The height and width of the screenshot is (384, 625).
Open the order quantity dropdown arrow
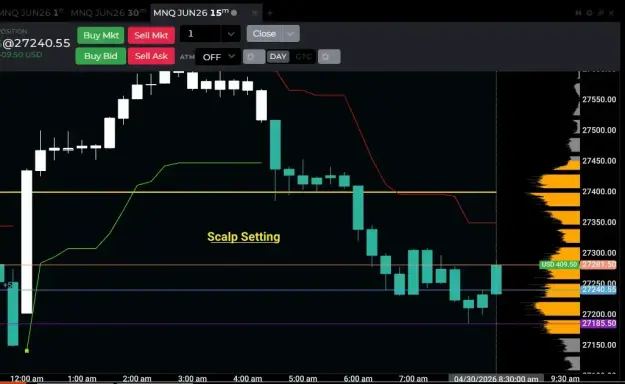tap(231, 34)
